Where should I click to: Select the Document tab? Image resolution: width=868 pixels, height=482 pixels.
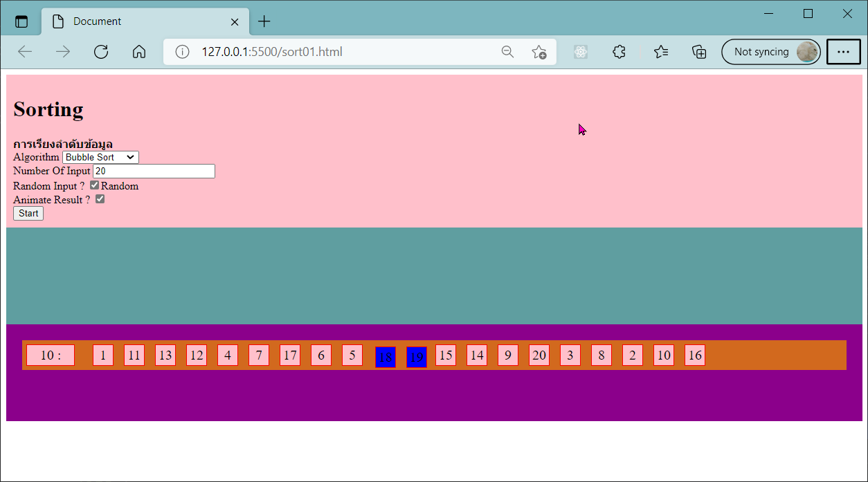(145, 21)
